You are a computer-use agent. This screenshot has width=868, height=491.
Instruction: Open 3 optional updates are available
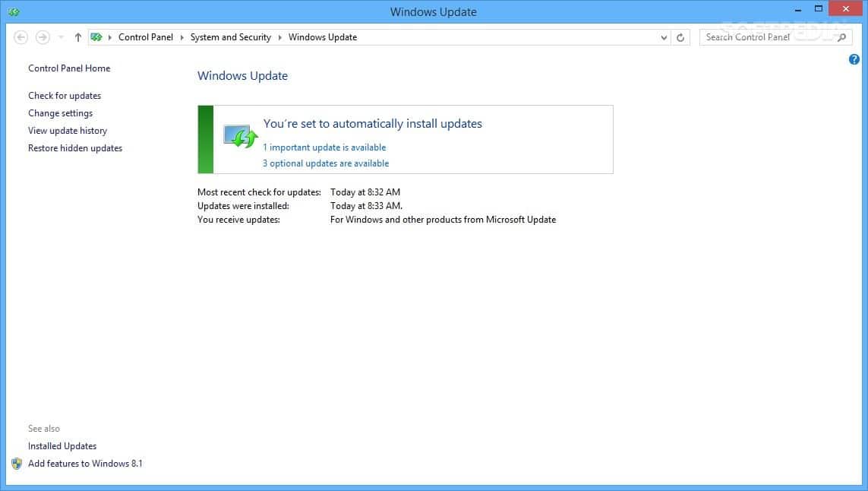coord(326,163)
